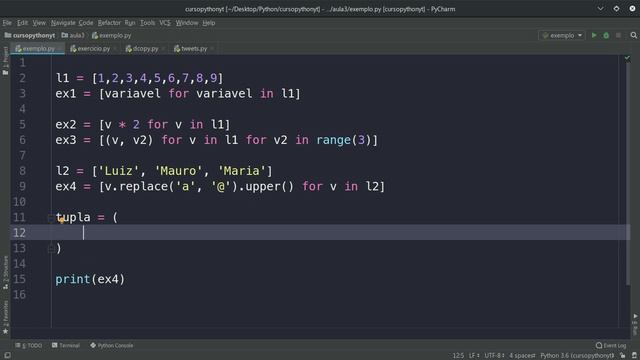Screen dimensions: 640x360
Task: Click aula3 folder breadcrumb
Action: (x=73, y=36)
